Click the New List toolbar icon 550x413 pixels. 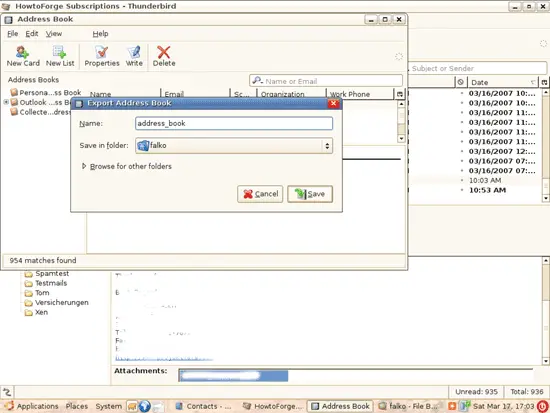tap(60, 56)
